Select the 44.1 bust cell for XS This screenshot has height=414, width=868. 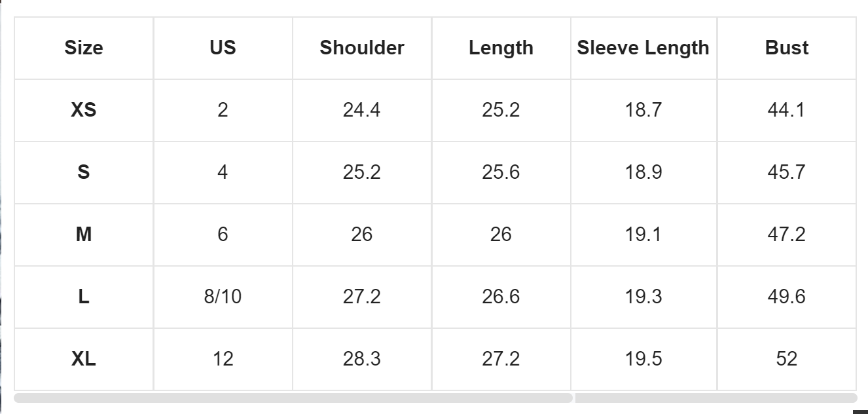pos(787,110)
